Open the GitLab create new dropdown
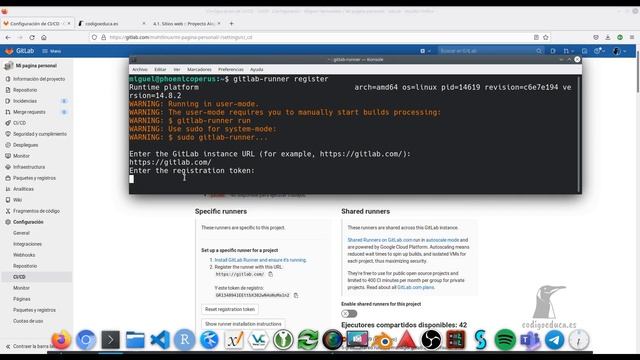The height and width of the screenshot is (360, 640). (x=425, y=51)
